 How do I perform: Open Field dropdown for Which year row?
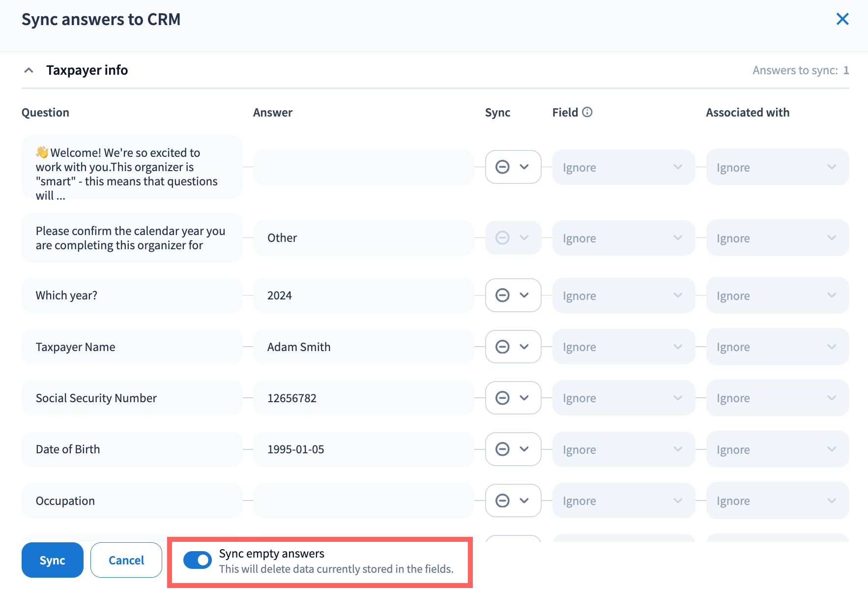[x=623, y=295]
